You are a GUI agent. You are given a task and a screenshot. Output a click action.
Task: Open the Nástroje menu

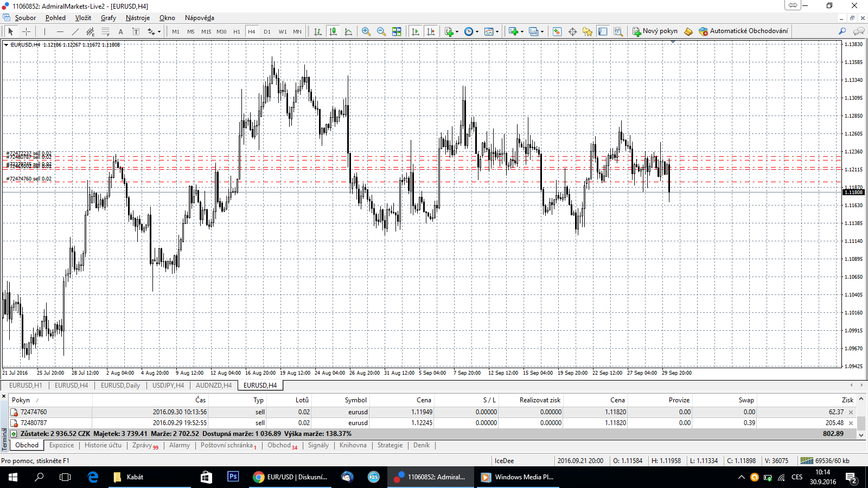click(138, 18)
